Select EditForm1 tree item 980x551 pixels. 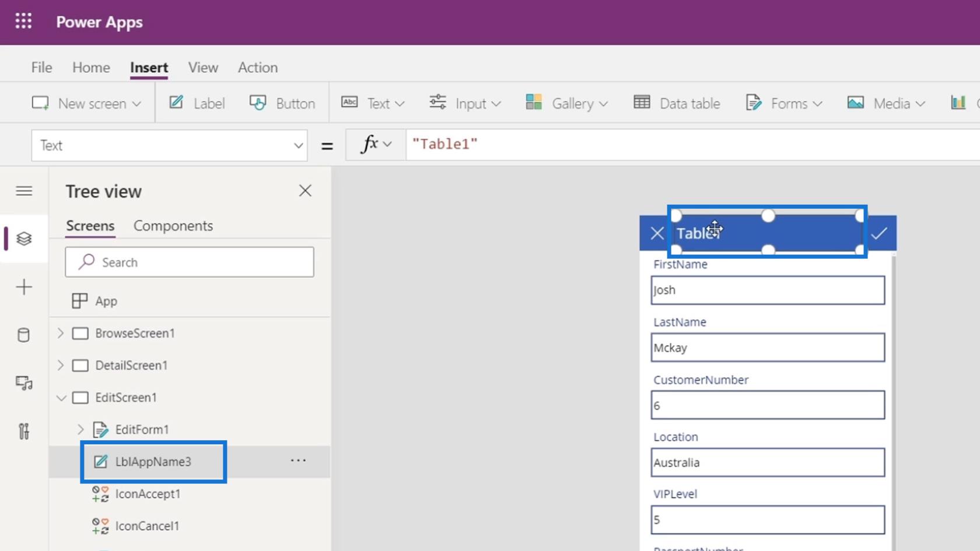142,430
